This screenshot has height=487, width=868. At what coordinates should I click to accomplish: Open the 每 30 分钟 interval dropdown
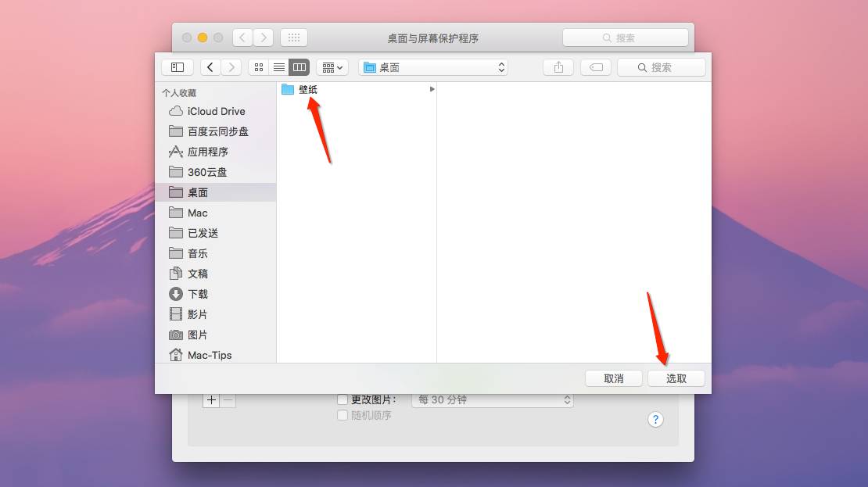coord(493,399)
